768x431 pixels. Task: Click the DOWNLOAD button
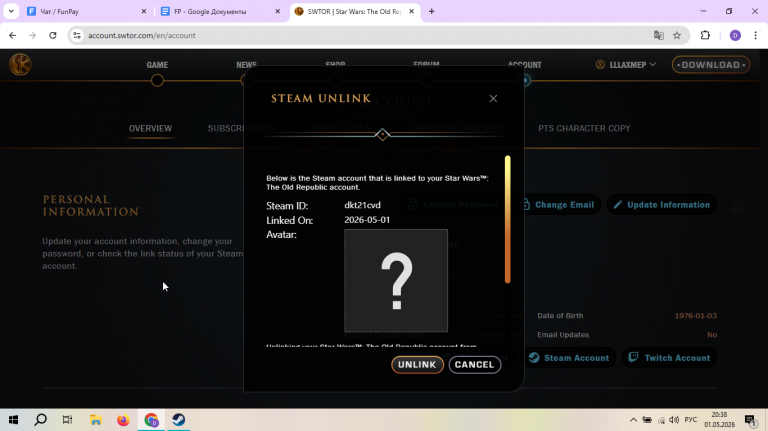(711, 65)
